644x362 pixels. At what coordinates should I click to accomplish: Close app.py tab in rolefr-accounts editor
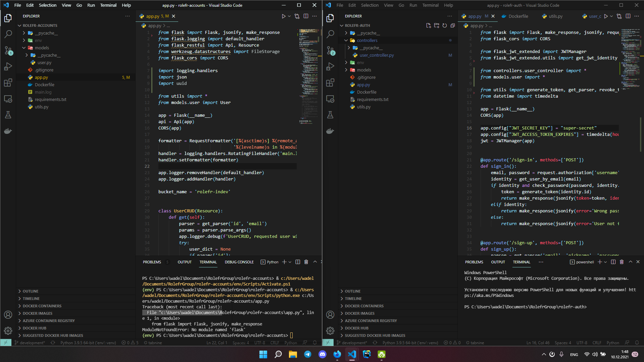(x=174, y=16)
